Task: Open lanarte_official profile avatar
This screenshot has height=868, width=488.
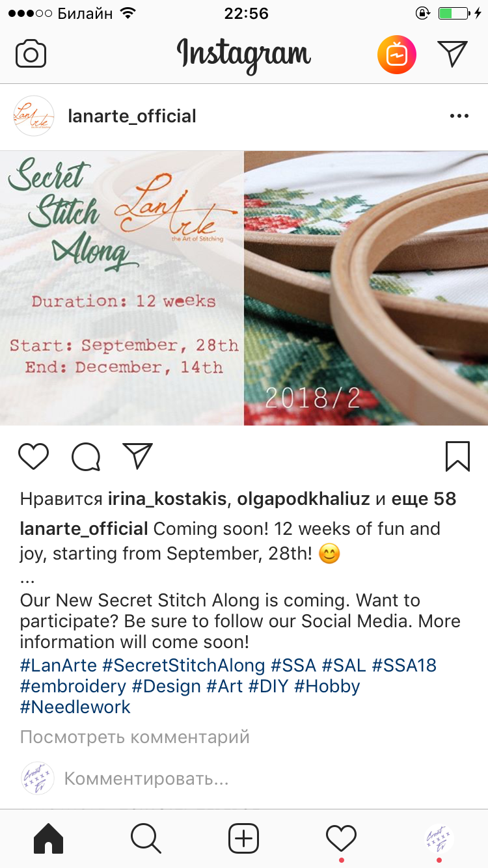Action: [34, 116]
